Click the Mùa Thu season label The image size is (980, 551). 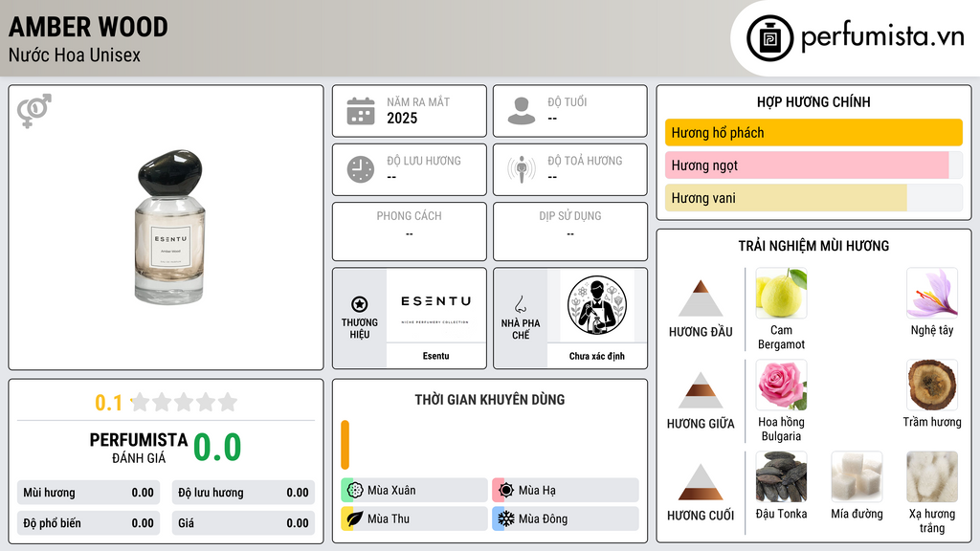pos(389,518)
